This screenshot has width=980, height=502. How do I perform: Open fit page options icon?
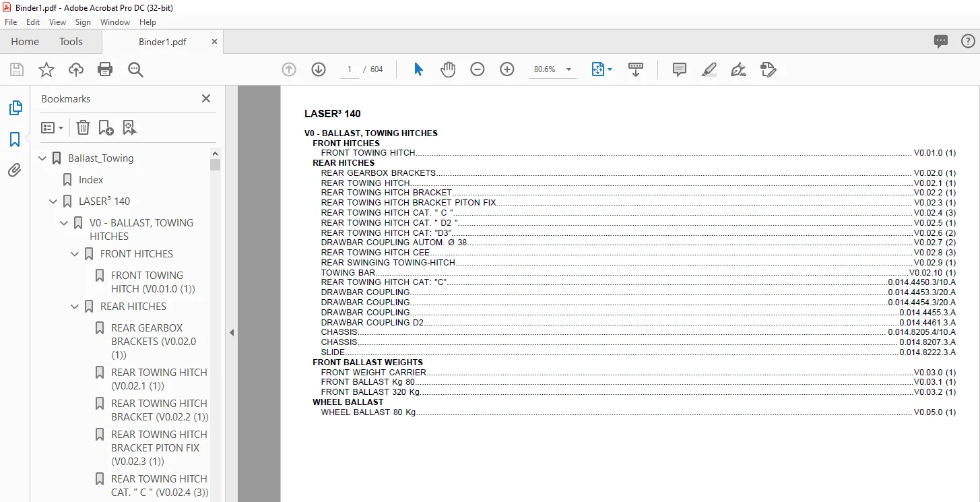(x=601, y=69)
